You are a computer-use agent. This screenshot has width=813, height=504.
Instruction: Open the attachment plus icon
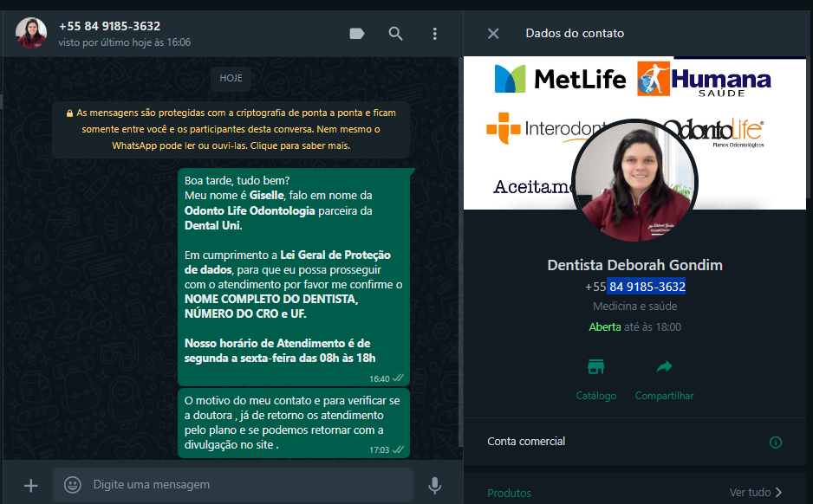pos(30,485)
